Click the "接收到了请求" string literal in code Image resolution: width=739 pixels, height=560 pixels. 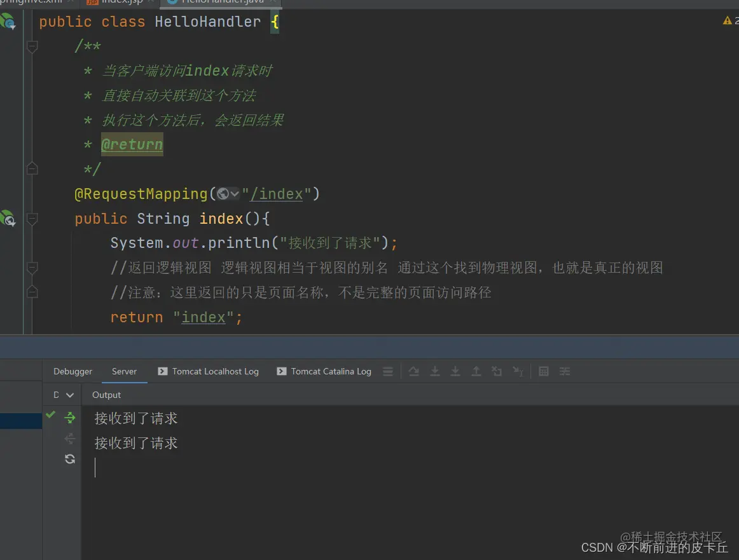coord(330,243)
